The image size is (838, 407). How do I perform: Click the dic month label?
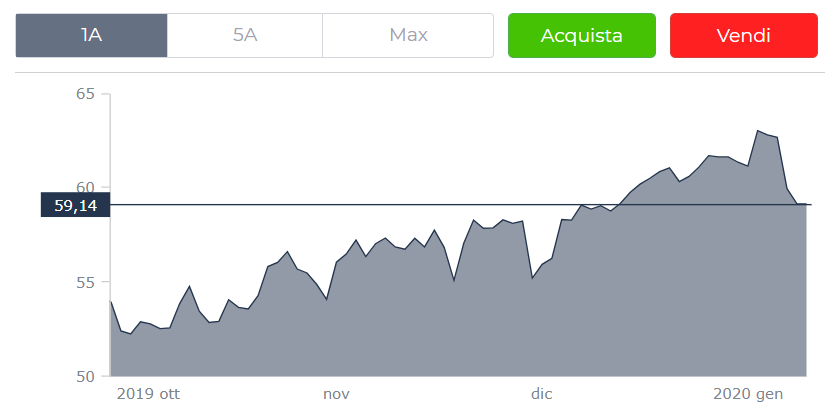click(541, 393)
